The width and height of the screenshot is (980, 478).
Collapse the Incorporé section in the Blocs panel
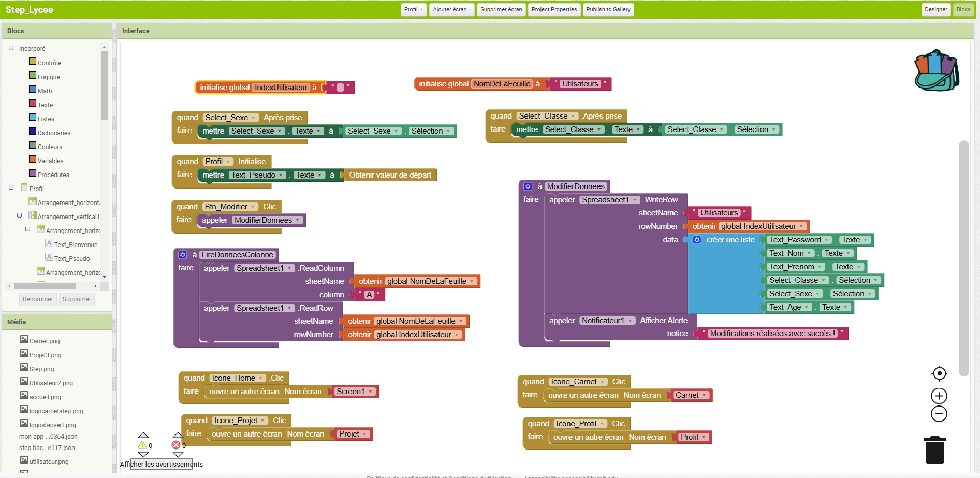(10, 48)
